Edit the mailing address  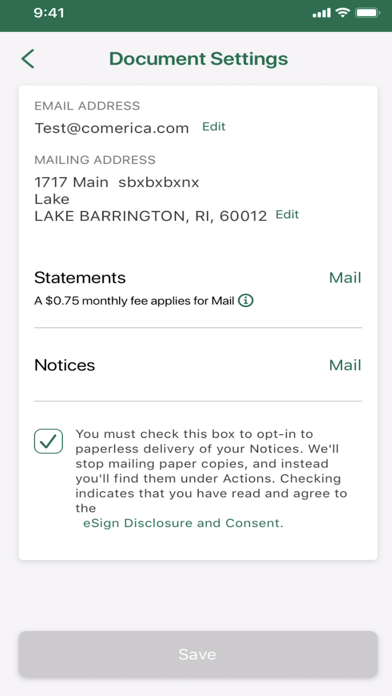click(x=287, y=215)
